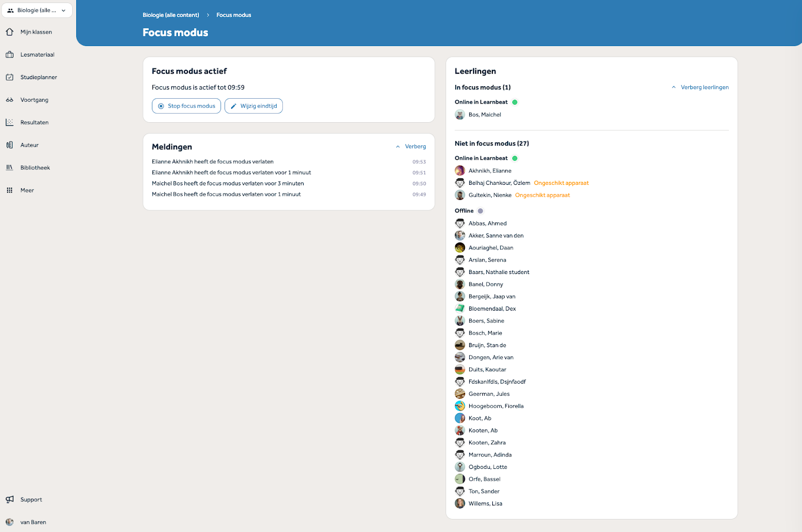Image resolution: width=802 pixels, height=532 pixels.
Task: Click student name Marroun, Adinda
Action: click(490, 455)
